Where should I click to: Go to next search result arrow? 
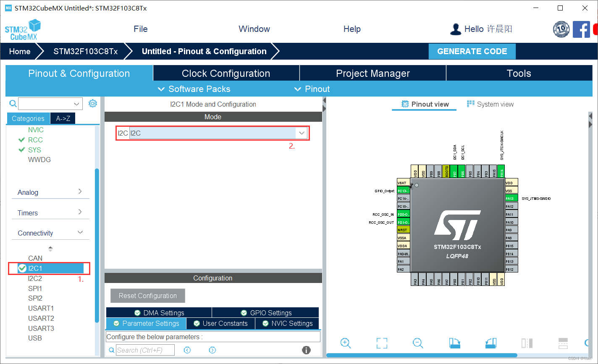coord(212,350)
